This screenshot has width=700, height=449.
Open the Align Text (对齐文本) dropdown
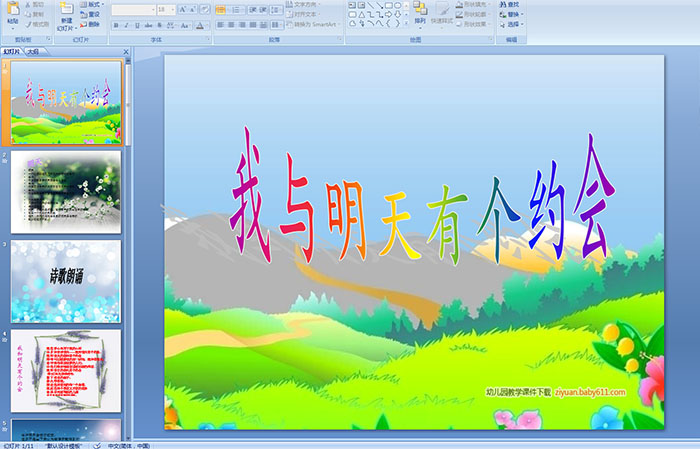(302, 14)
